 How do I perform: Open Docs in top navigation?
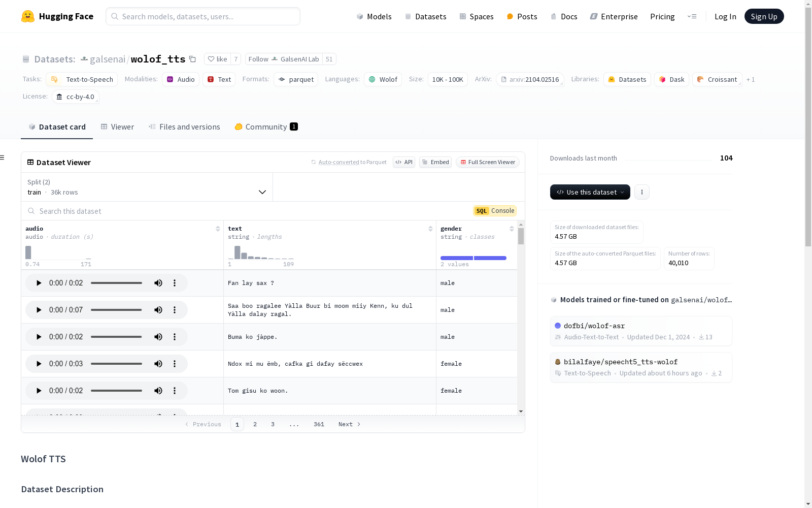coord(564,16)
